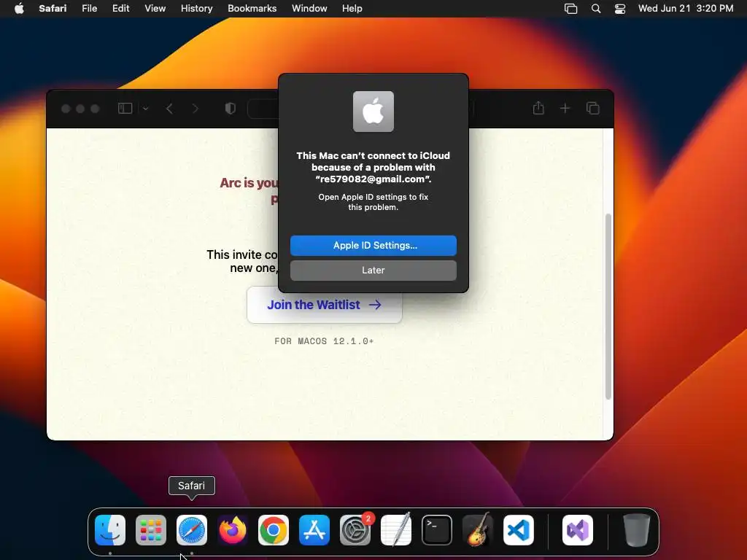Open the File menu

89,8
